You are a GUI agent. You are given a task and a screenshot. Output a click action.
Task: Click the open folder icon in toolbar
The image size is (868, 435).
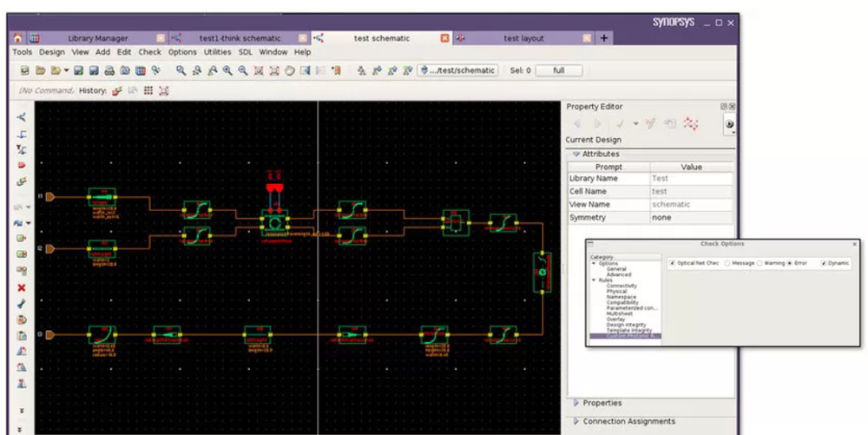[x=41, y=71]
